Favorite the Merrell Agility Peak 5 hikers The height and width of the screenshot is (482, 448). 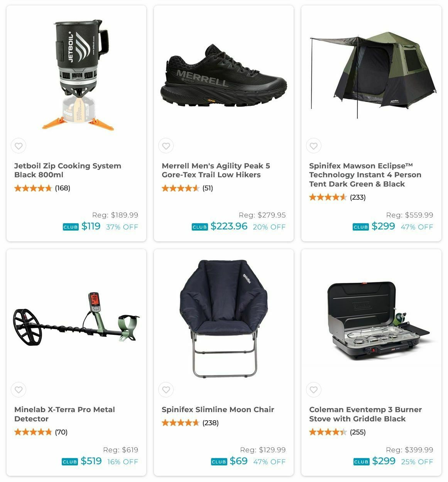click(x=166, y=146)
